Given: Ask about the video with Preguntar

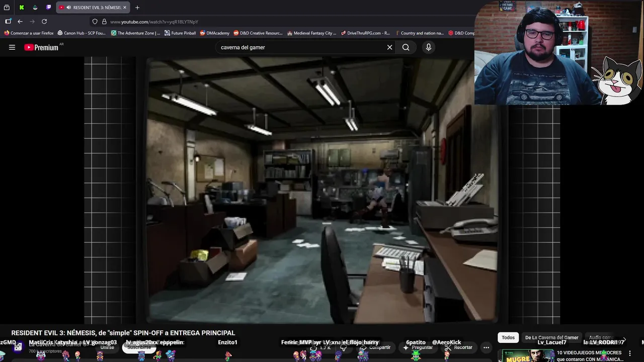Looking at the screenshot, I should [x=418, y=347].
